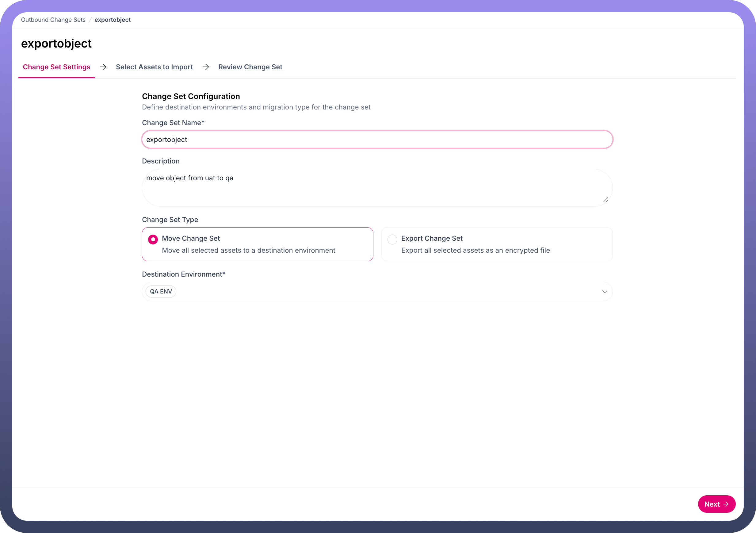This screenshot has height=533, width=756.
Task: Focus the Change Set Name input
Action: coord(377,140)
